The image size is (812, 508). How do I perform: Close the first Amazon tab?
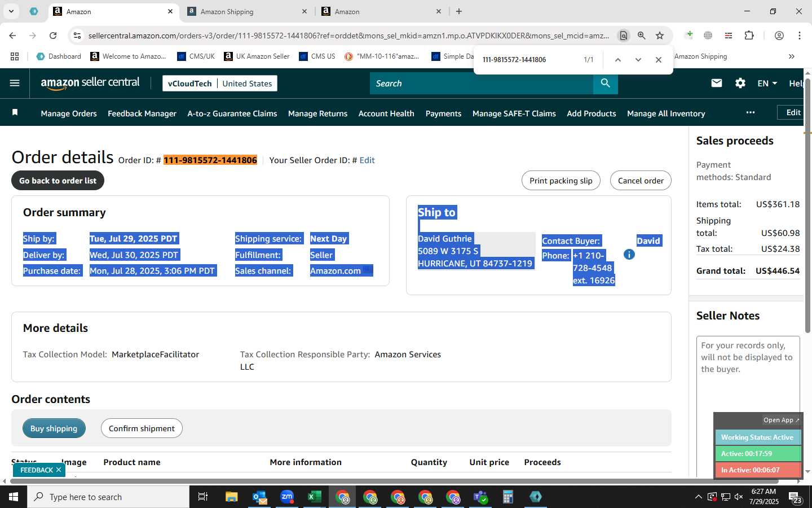tap(170, 11)
